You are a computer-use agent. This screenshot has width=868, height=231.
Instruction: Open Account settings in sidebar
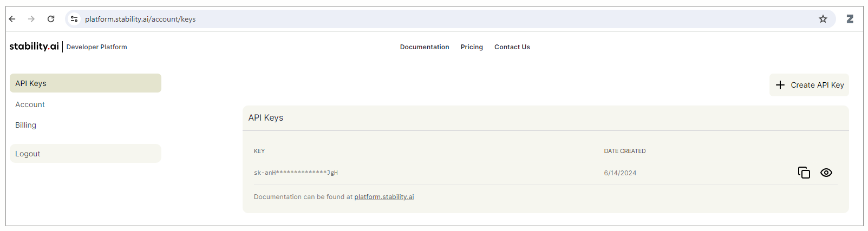tap(30, 104)
